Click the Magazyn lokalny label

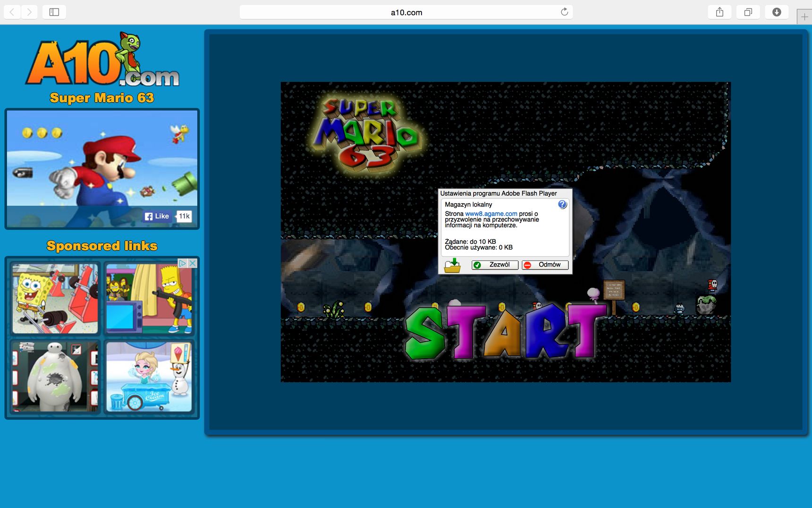coord(468,205)
